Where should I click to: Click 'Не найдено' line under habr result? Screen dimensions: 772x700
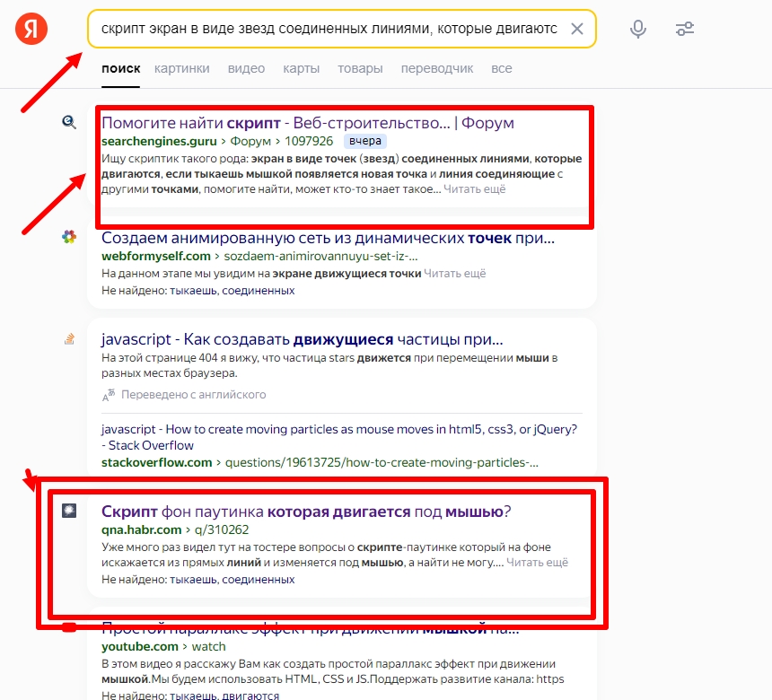pyautogui.click(x=197, y=580)
